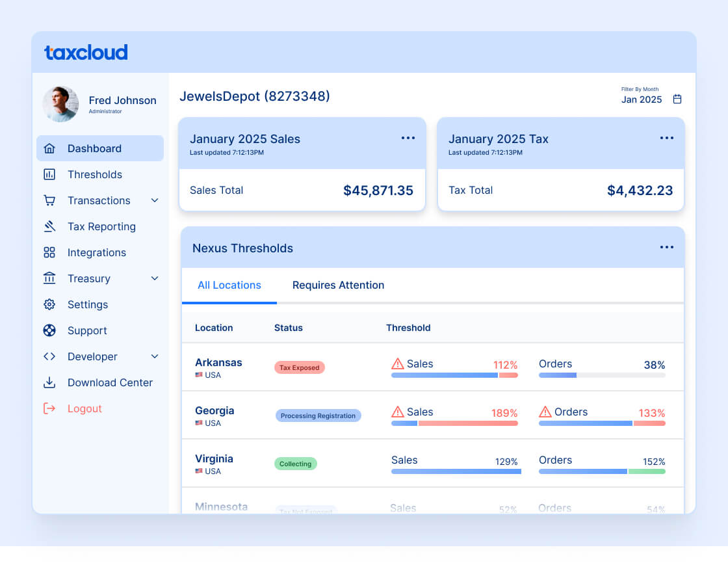
Task: Click the Arkansas location name
Action: click(218, 362)
